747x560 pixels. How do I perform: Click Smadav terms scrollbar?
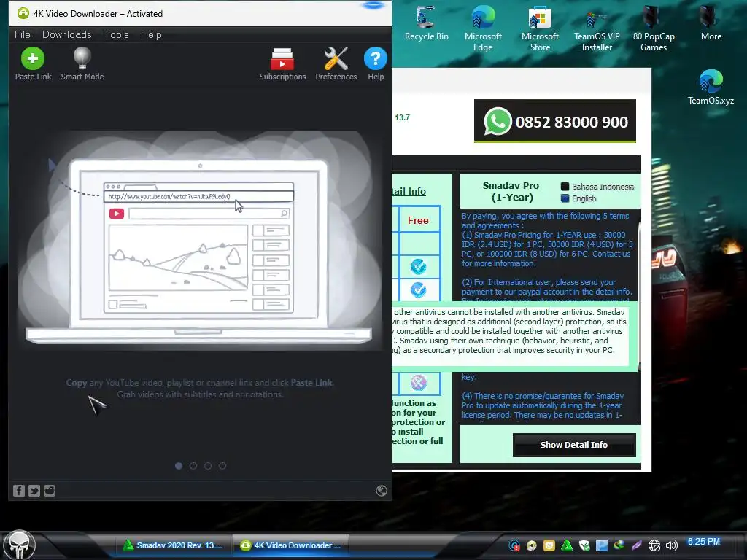pyautogui.click(x=639, y=295)
